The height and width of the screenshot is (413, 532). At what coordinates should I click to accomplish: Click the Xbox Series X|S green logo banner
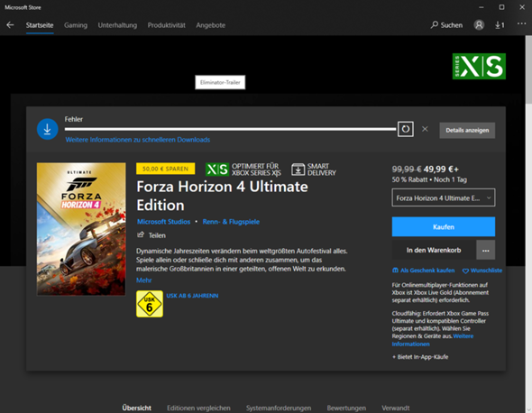pyautogui.click(x=479, y=66)
